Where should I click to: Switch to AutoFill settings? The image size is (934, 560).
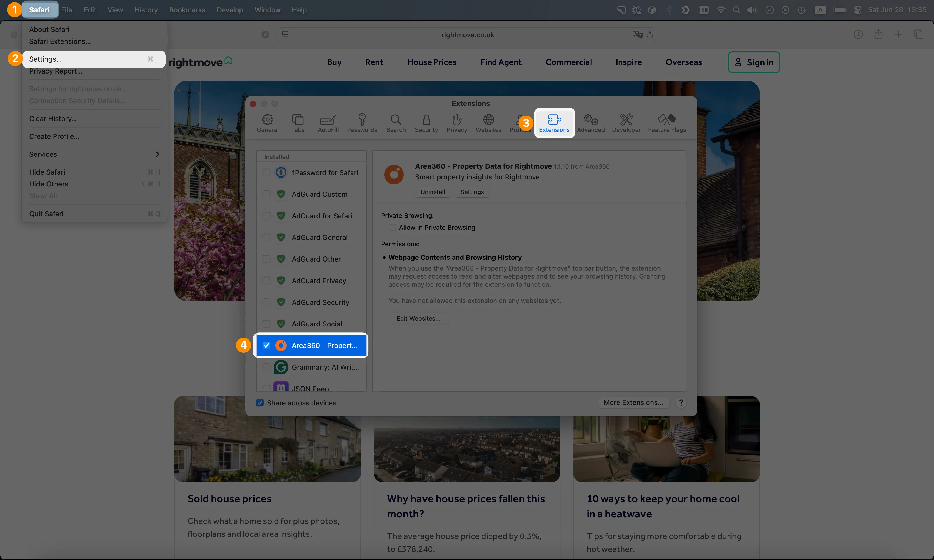pyautogui.click(x=328, y=123)
